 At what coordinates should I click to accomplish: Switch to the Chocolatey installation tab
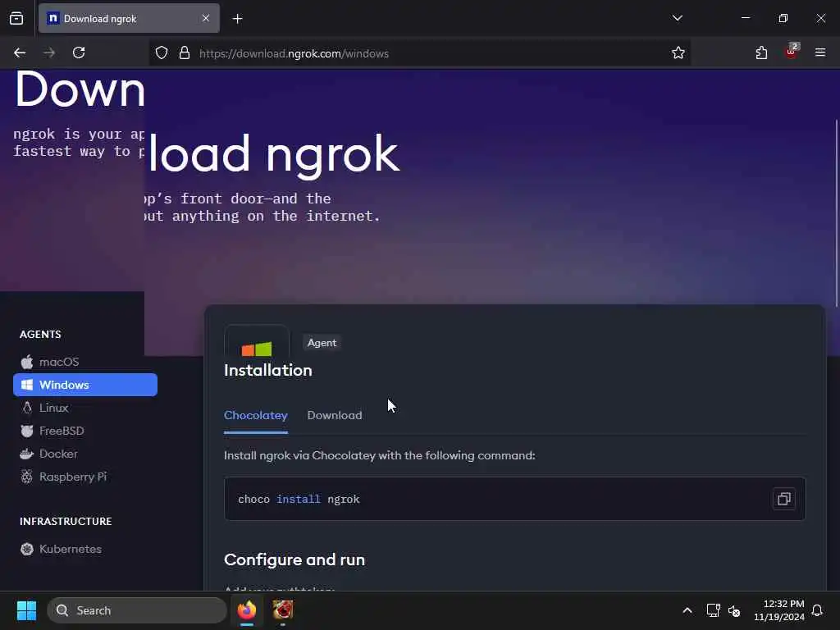[256, 416]
